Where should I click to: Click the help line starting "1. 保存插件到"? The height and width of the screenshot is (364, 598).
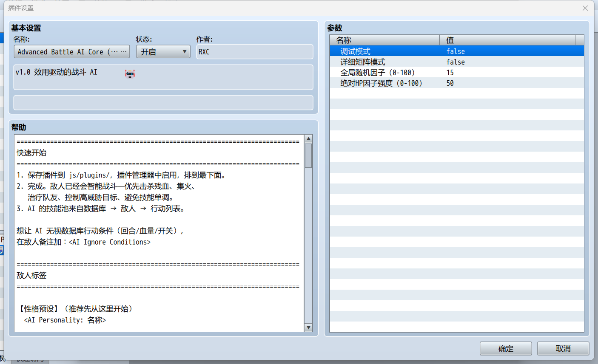[122, 175]
